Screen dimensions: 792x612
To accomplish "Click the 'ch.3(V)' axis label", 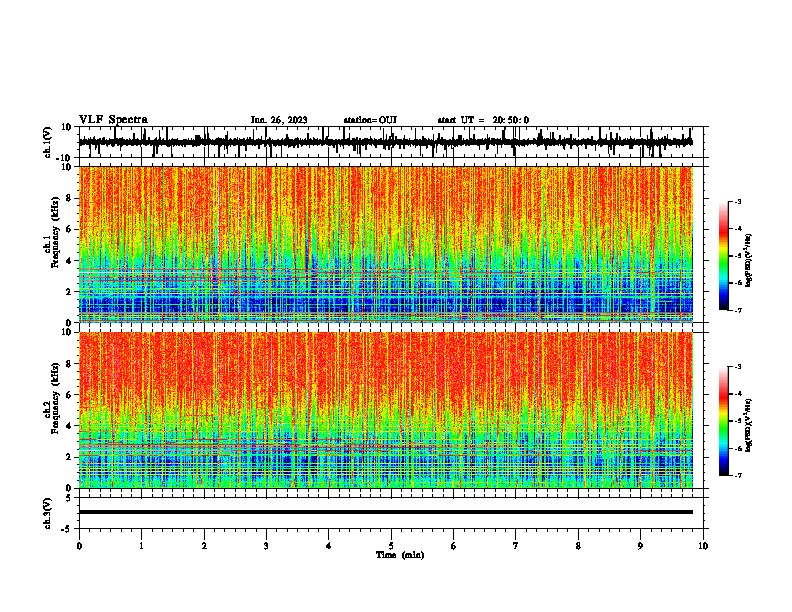I will [48, 513].
